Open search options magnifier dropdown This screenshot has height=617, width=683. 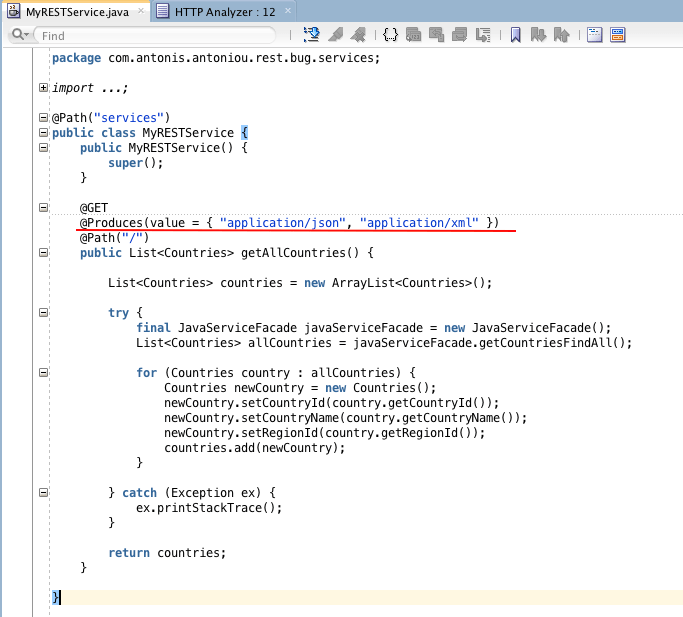pyautogui.click(x=20, y=34)
